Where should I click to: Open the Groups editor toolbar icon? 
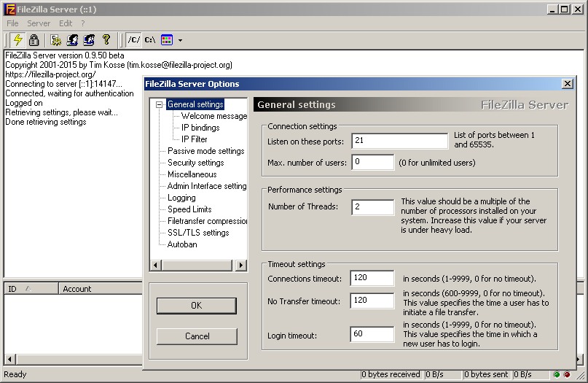click(89, 40)
